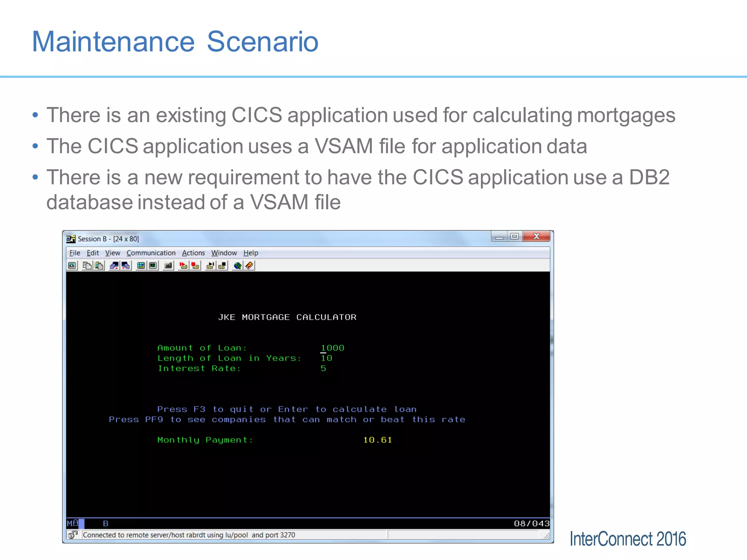Click the Session B title bar app icon
The image size is (747, 560).
point(71,239)
